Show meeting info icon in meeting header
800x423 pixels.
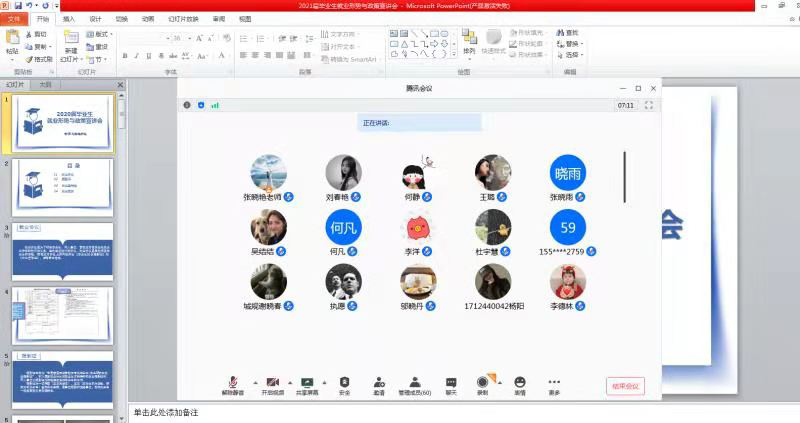click(187, 105)
